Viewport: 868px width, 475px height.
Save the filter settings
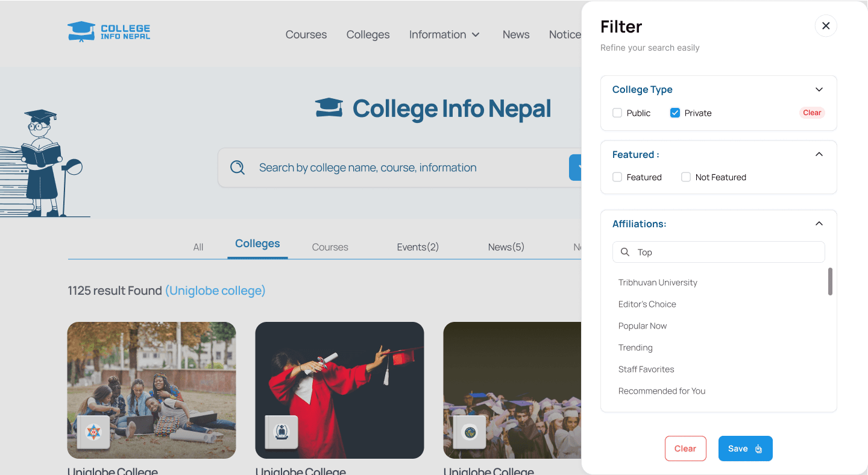tap(746, 448)
